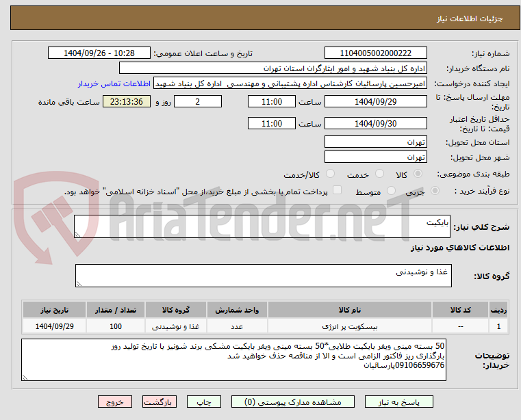The image size is (521, 420).
Task: Click the نام کالا column header
Action: tap(350, 310)
